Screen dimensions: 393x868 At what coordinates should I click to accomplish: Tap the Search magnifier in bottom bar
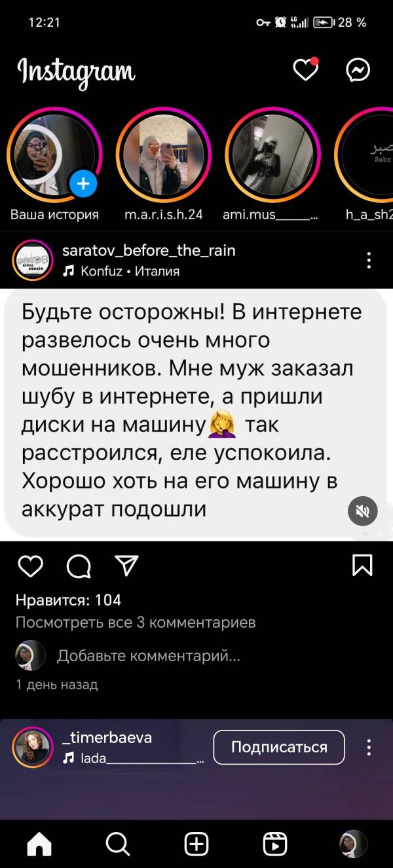tap(117, 843)
